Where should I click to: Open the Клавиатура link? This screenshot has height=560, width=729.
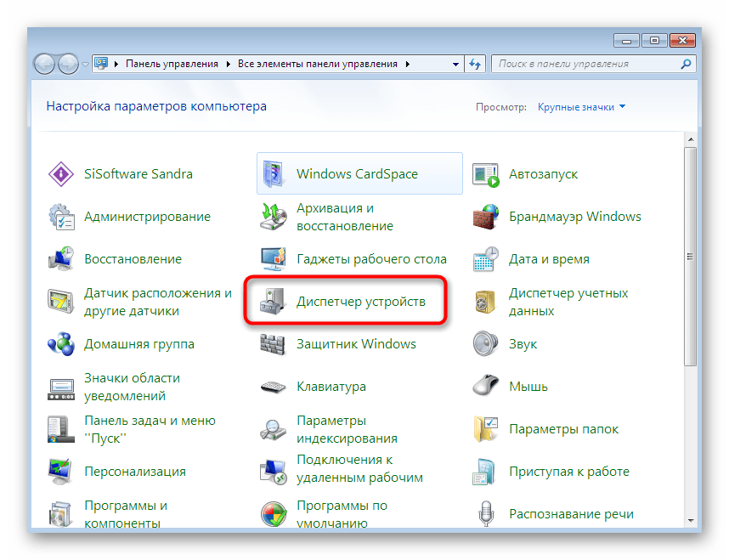[x=331, y=387]
